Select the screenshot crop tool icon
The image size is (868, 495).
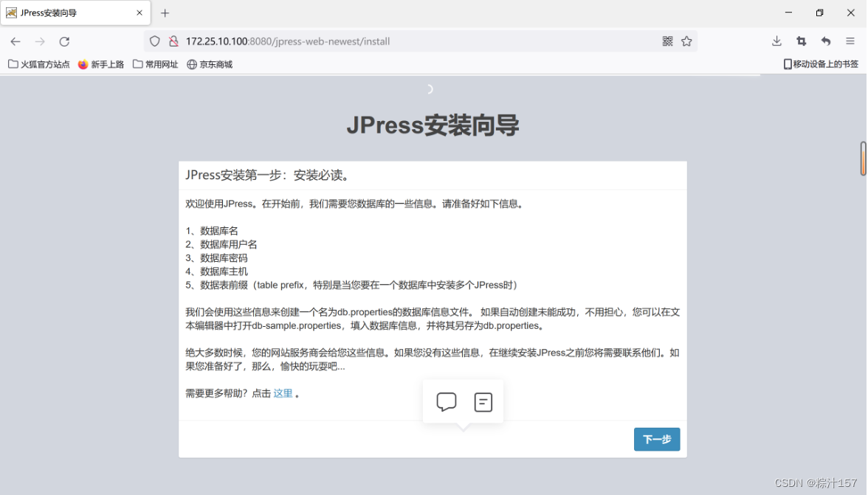pyautogui.click(x=802, y=41)
